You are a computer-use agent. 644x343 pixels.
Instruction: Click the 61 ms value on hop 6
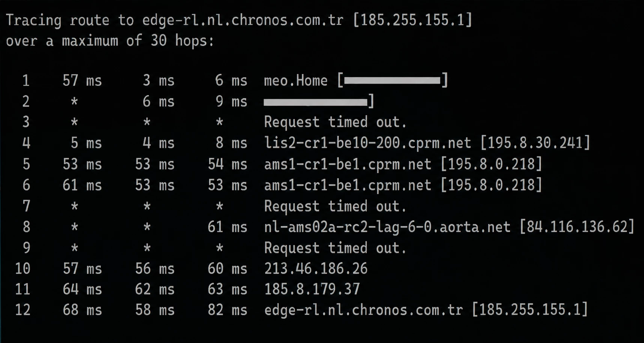82,185
